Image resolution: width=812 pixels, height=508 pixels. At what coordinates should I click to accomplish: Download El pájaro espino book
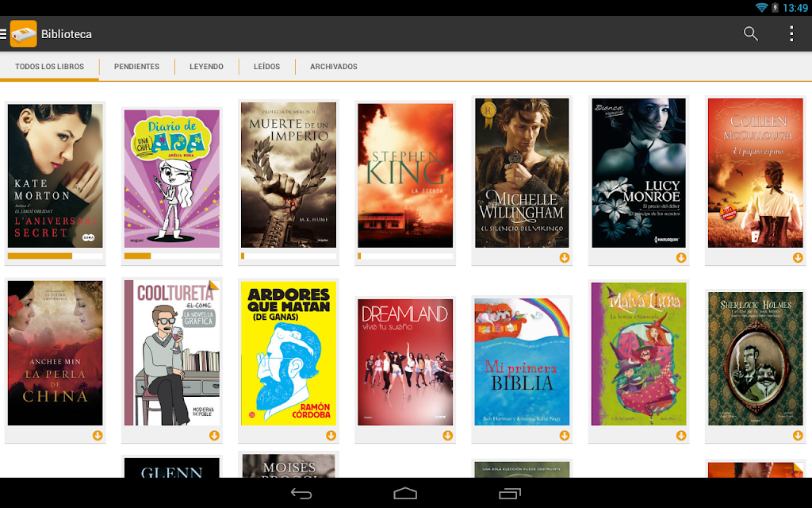[x=798, y=258]
